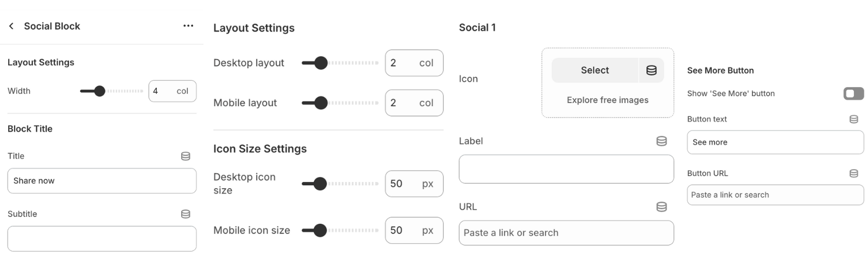This screenshot has height=271, width=868.
Task: Click the Desktop icon size px value box
Action: pyautogui.click(x=413, y=184)
